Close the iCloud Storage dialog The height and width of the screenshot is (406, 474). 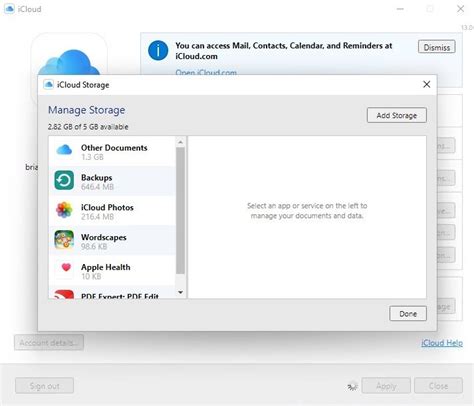[x=427, y=84]
